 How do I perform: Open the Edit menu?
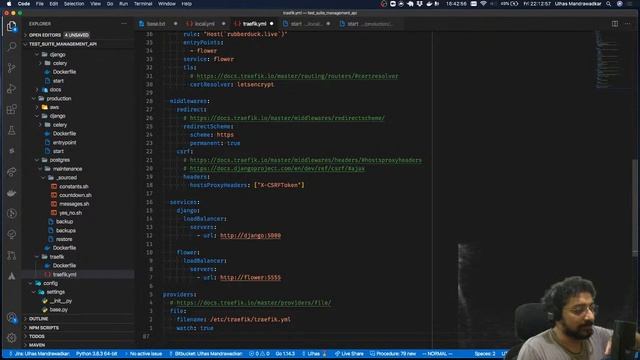[x=53, y=4]
